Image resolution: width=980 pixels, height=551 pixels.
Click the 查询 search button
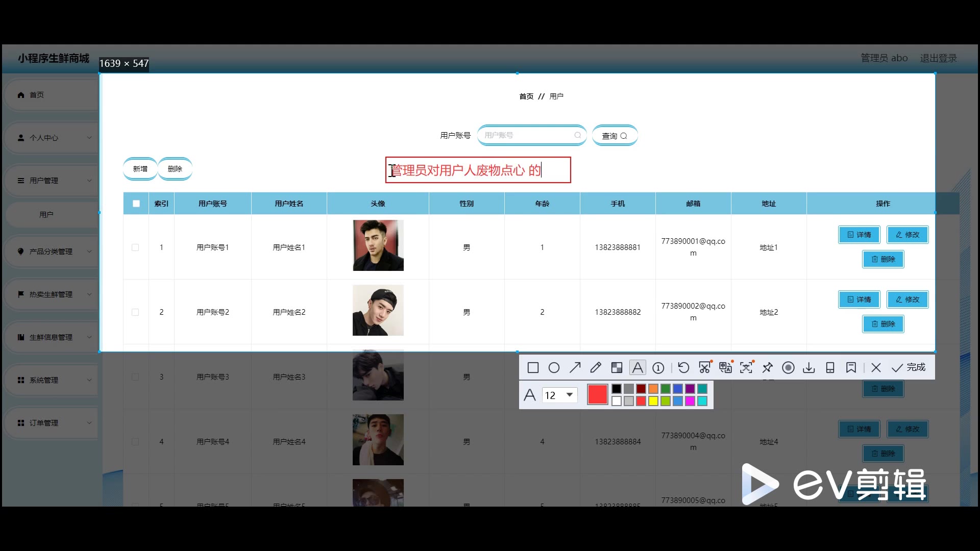[615, 136]
